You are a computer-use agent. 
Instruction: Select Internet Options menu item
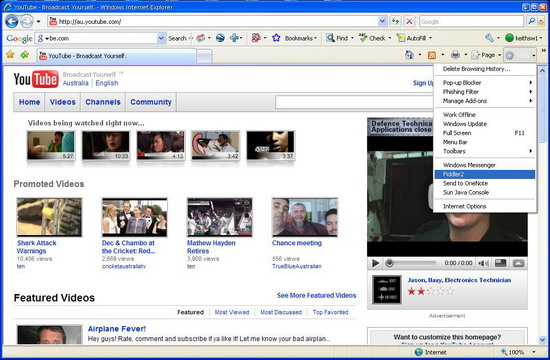pyautogui.click(x=485, y=206)
